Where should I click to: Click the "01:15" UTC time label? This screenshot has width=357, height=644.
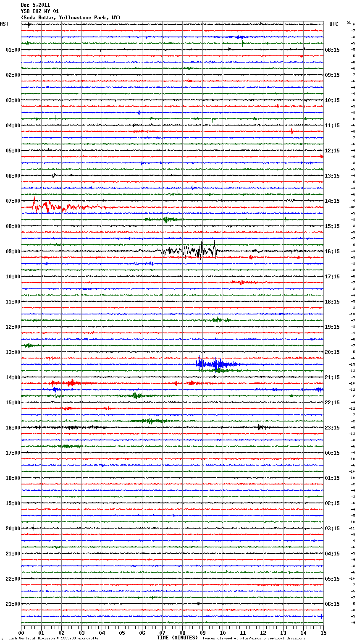click(332, 478)
